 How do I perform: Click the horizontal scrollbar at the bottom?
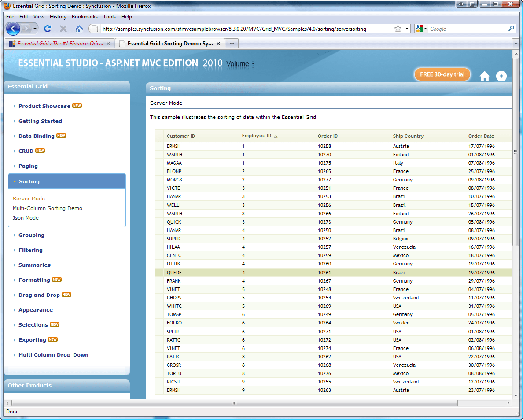click(234, 403)
